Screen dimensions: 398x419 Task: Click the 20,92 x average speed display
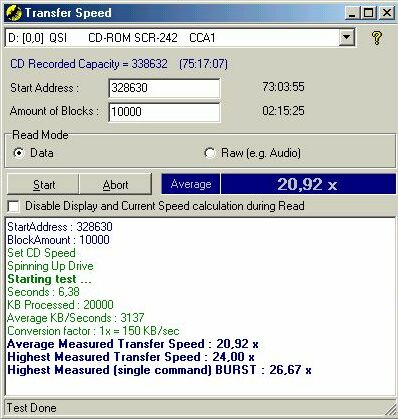[x=308, y=184]
